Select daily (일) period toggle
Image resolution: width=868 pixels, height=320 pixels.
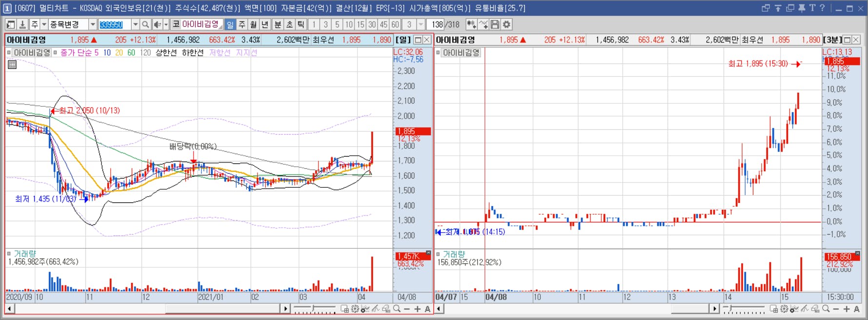[x=230, y=24]
